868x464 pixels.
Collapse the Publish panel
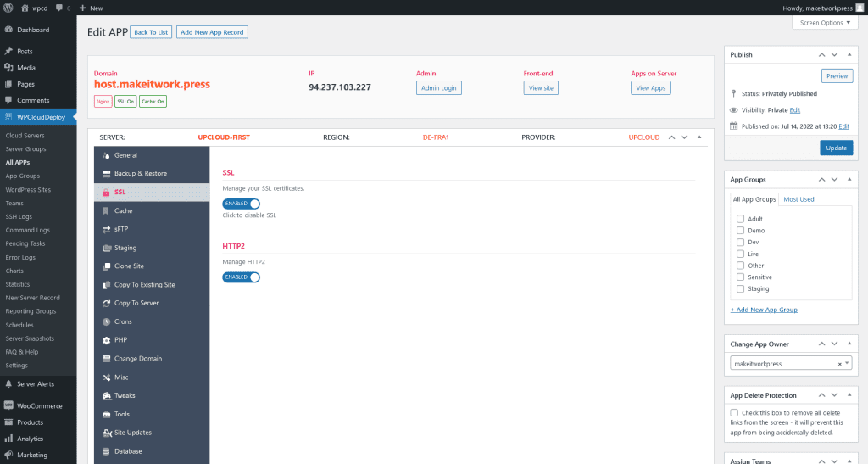click(x=849, y=55)
